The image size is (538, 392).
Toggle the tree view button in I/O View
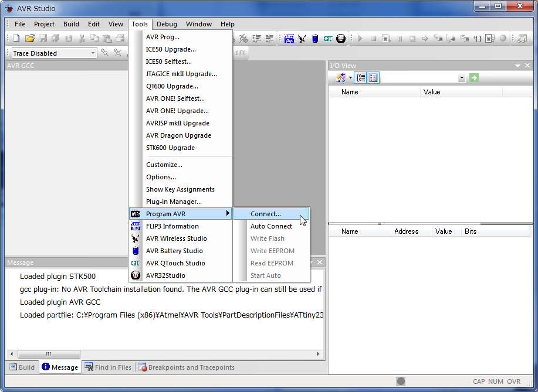tap(361, 78)
